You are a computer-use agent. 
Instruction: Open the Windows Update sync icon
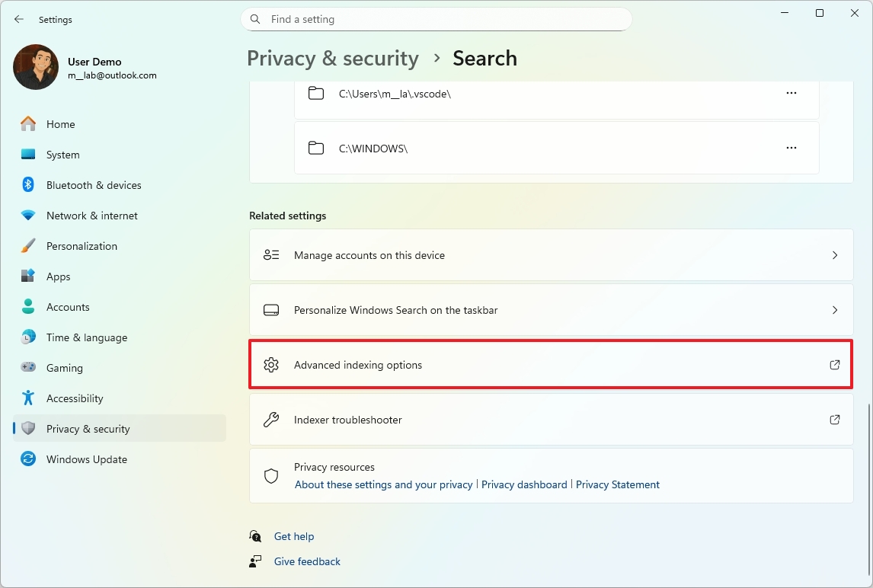pyautogui.click(x=28, y=459)
